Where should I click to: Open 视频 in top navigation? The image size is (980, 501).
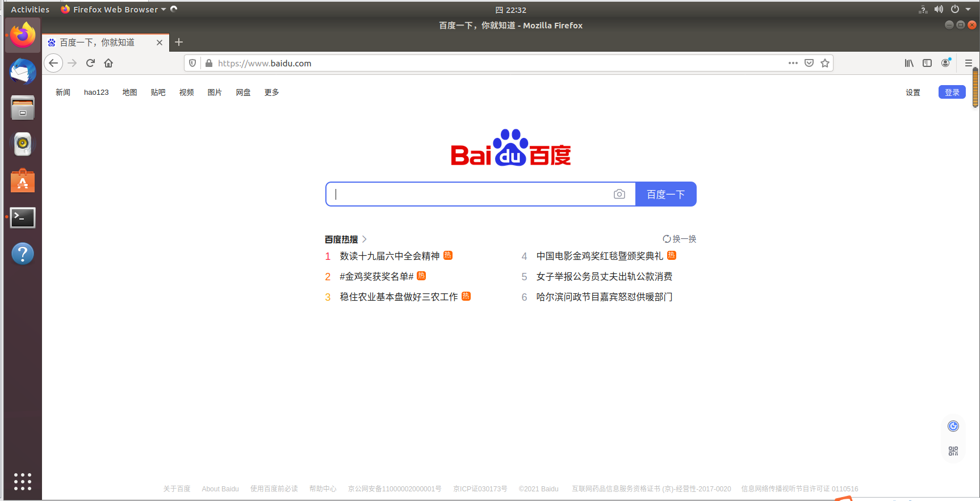[x=186, y=92]
